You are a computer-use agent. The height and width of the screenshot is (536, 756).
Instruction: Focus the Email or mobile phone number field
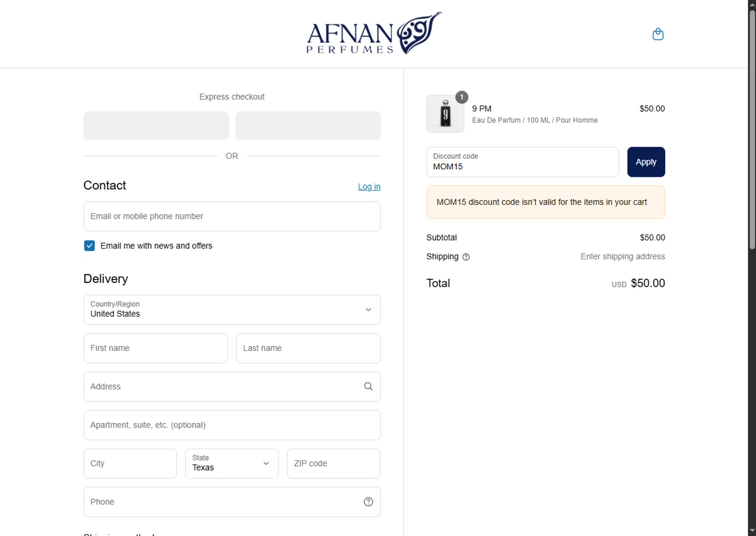[232, 216]
